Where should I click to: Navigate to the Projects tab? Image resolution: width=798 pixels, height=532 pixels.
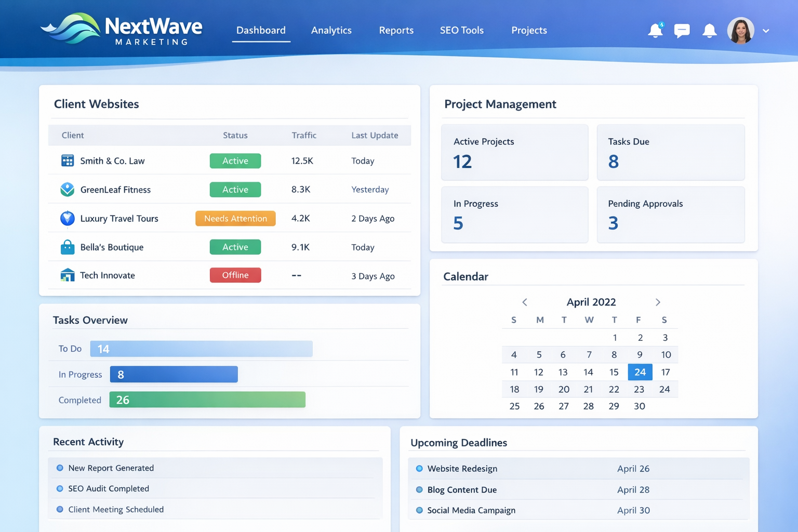coord(529,30)
